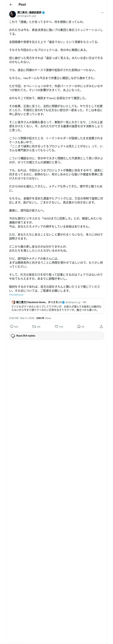Click 堀江貴文's small avatar in quoted post
Image resolution: width=113 pixels, height=644 pixels.
click(13, 302)
